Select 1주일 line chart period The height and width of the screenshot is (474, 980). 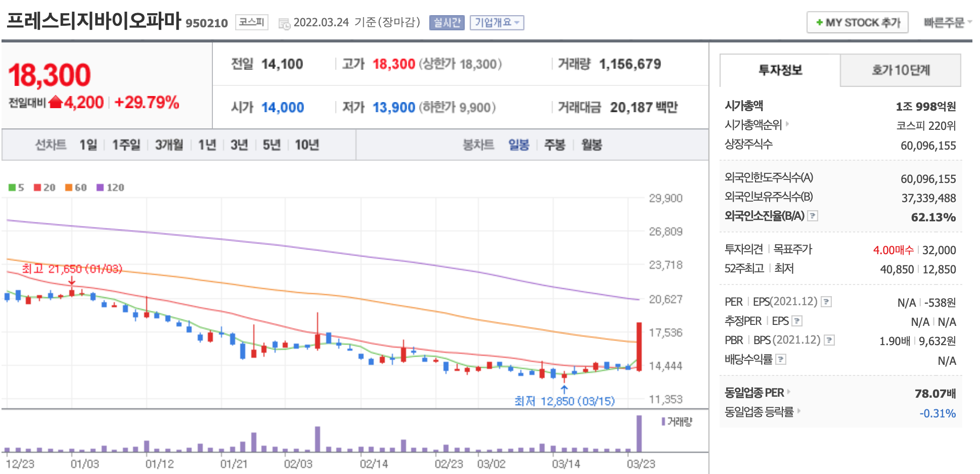[126, 145]
